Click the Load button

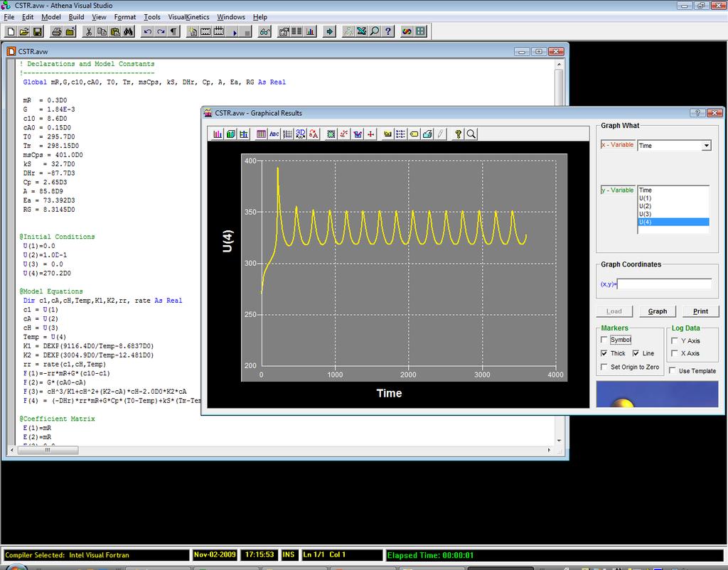(x=614, y=311)
